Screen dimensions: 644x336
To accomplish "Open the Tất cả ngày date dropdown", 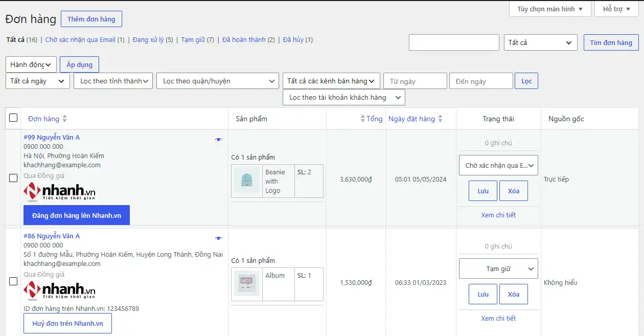I will pyautogui.click(x=38, y=81).
